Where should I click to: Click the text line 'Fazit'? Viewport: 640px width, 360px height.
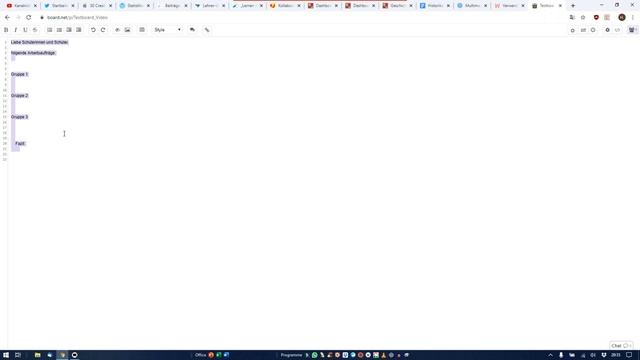tap(20, 143)
